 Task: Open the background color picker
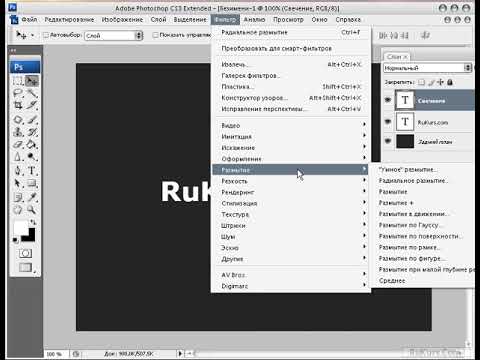[x=31, y=237]
